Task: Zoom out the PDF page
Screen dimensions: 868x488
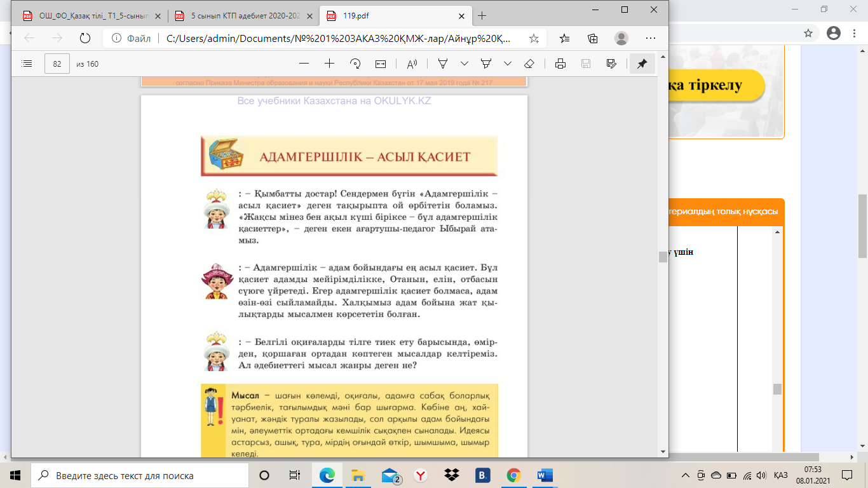Action: [304, 64]
